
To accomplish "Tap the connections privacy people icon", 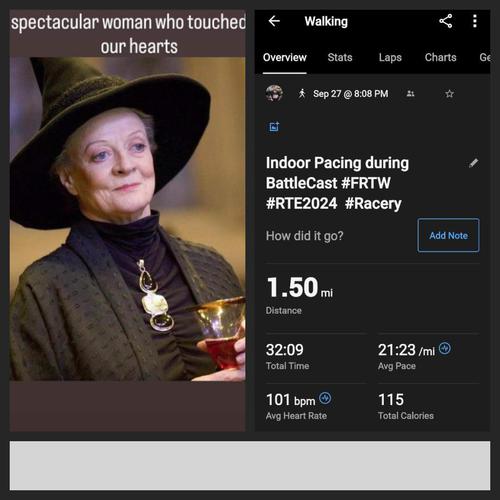I will [x=410, y=94].
